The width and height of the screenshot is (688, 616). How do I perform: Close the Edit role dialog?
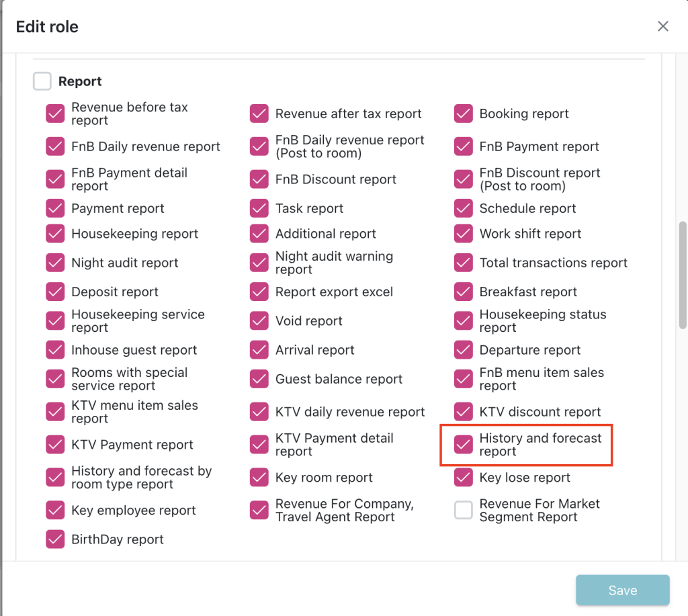pyautogui.click(x=662, y=27)
